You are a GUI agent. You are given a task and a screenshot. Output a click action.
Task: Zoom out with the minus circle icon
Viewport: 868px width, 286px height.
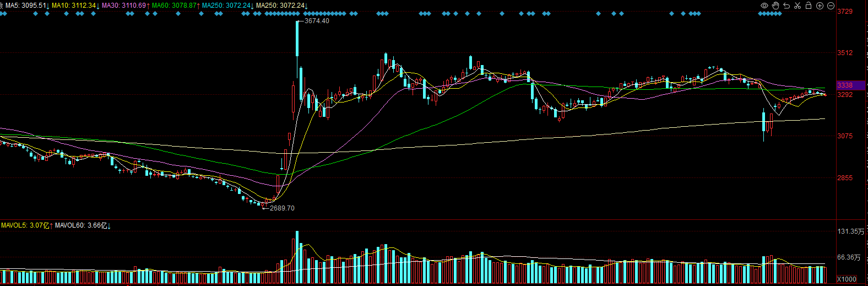831,6
